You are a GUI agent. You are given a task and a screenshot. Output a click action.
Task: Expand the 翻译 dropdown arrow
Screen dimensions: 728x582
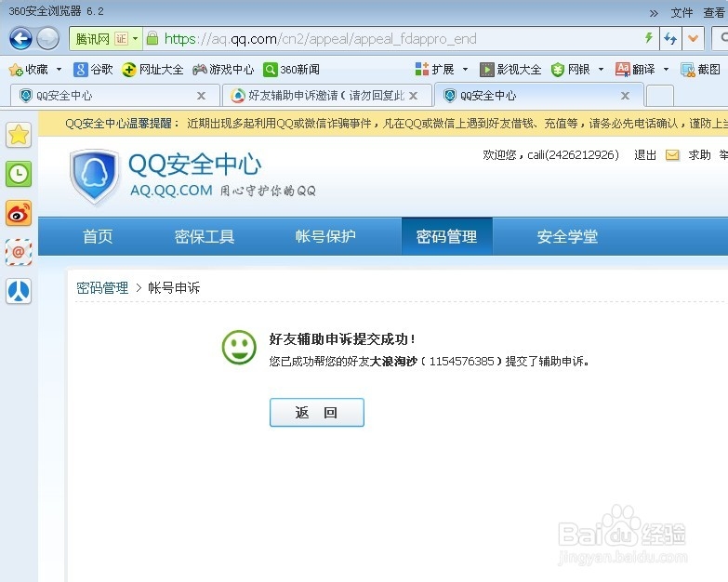(x=666, y=70)
